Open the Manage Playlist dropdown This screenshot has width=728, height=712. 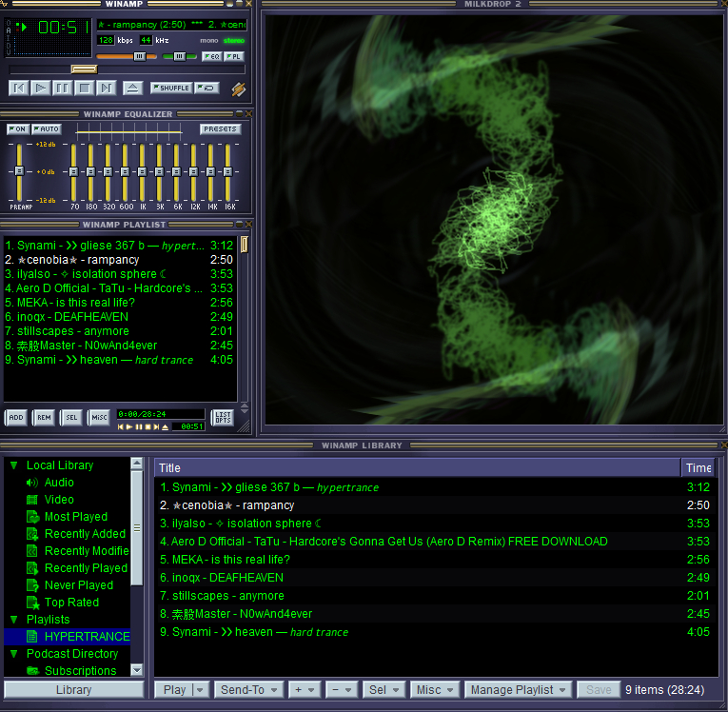click(x=519, y=690)
